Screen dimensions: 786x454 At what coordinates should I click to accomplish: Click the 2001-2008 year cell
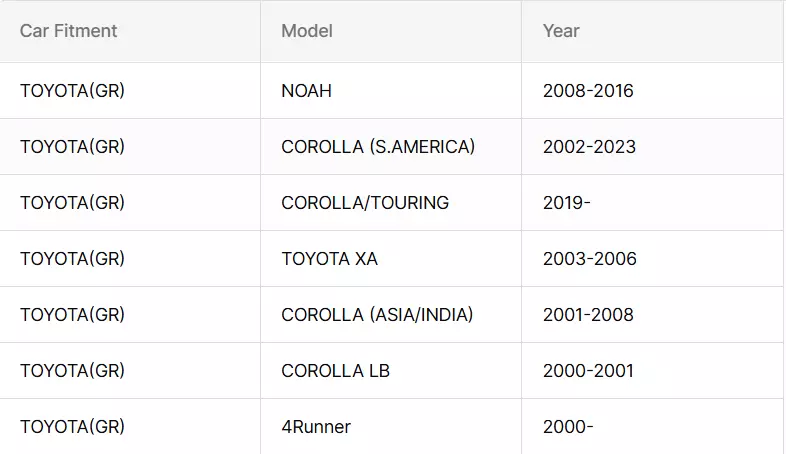point(652,315)
